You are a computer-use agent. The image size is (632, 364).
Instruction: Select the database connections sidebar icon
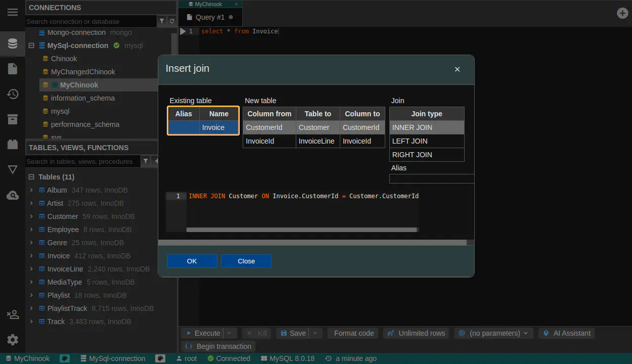(13, 43)
